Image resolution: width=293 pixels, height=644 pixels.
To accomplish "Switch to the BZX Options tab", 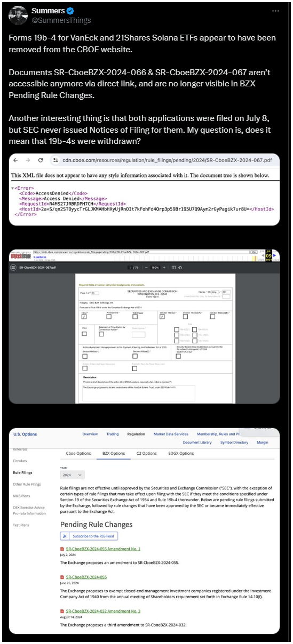I will [x=114, y=453].
